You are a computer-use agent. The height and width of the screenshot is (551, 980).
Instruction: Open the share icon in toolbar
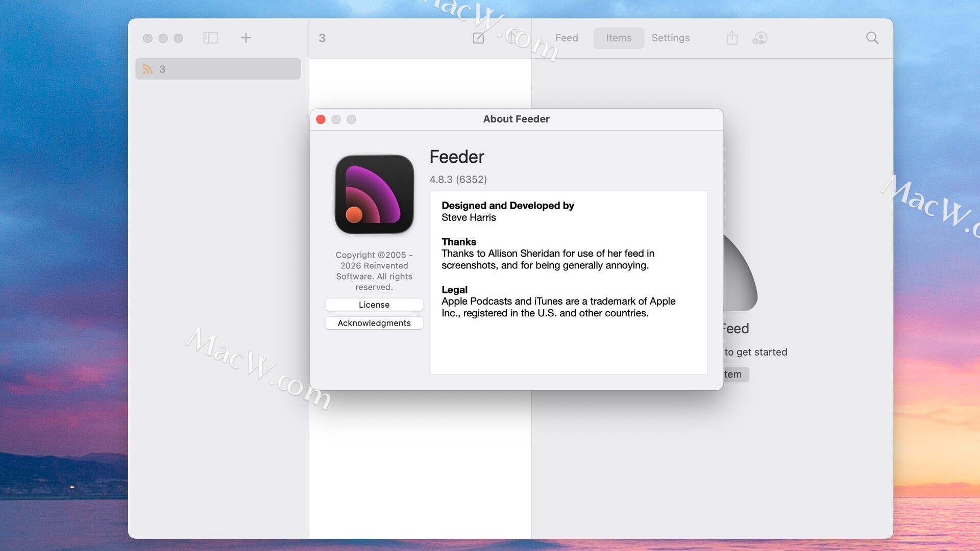pyautogui.click(x=732, y=38)
